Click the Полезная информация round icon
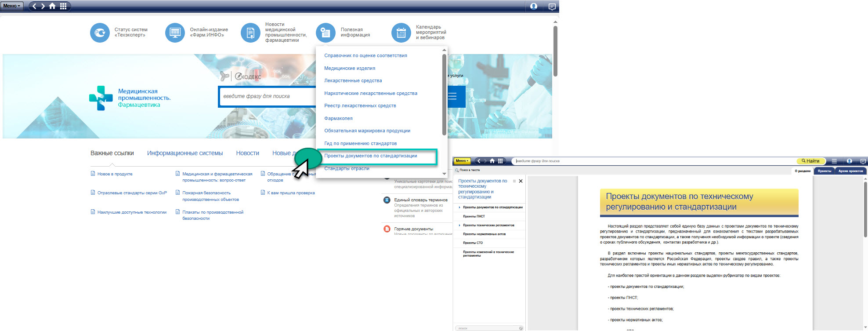The height and width of the screenshot is (331, 868). [325, 33]
